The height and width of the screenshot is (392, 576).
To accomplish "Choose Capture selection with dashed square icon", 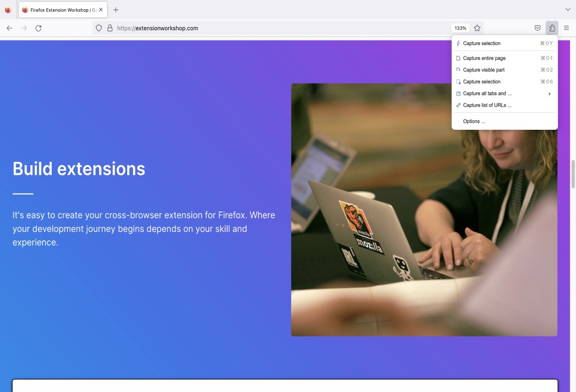I will (x=504, y=82).
